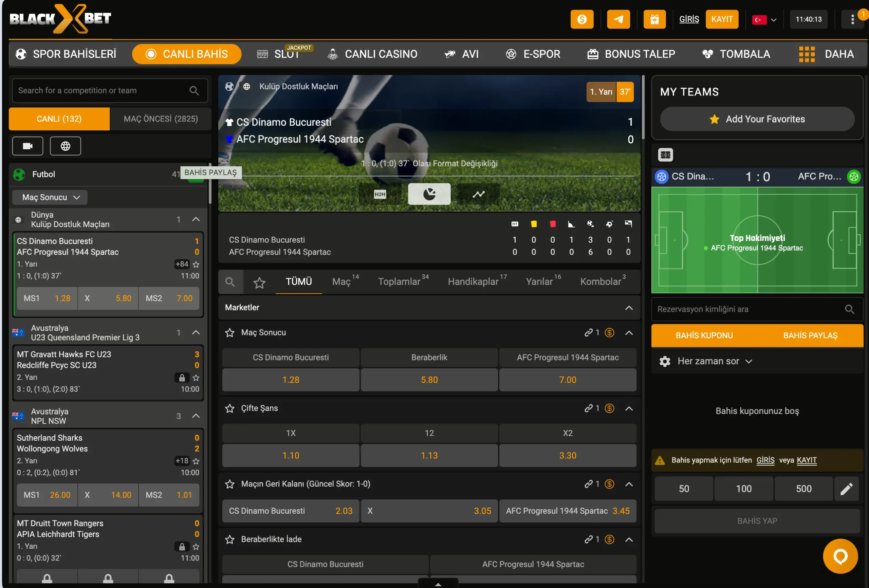The width and height of the screenshot is (869, 588).
Task: Select the line-graph timeline icon
Action: 479,194
